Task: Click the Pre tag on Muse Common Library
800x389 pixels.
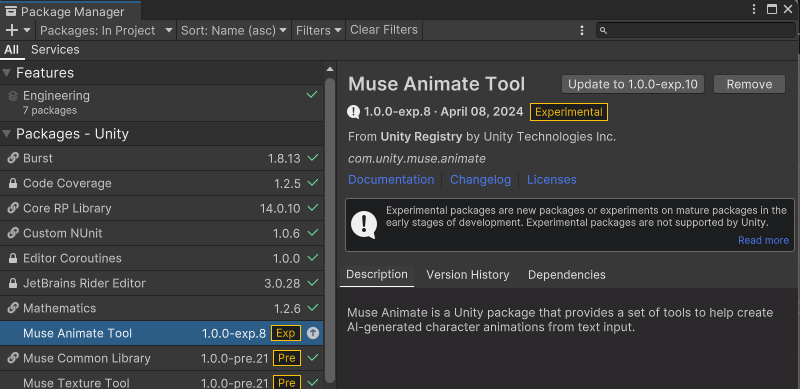Action: click(x=287, y=358)
